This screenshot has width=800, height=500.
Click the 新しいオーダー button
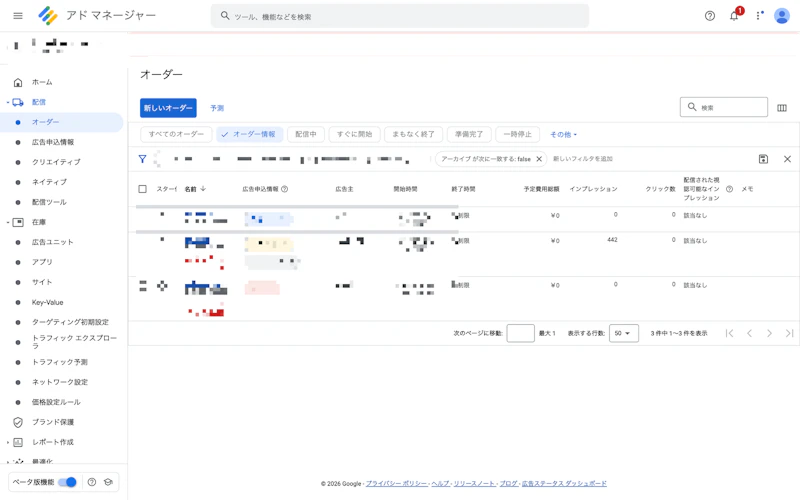pos(168,108)
